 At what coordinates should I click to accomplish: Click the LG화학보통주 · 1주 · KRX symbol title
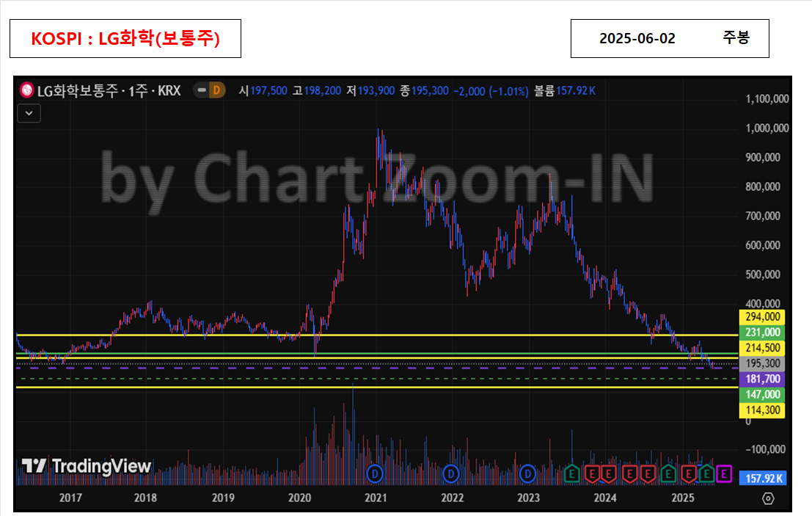(109, 91)
